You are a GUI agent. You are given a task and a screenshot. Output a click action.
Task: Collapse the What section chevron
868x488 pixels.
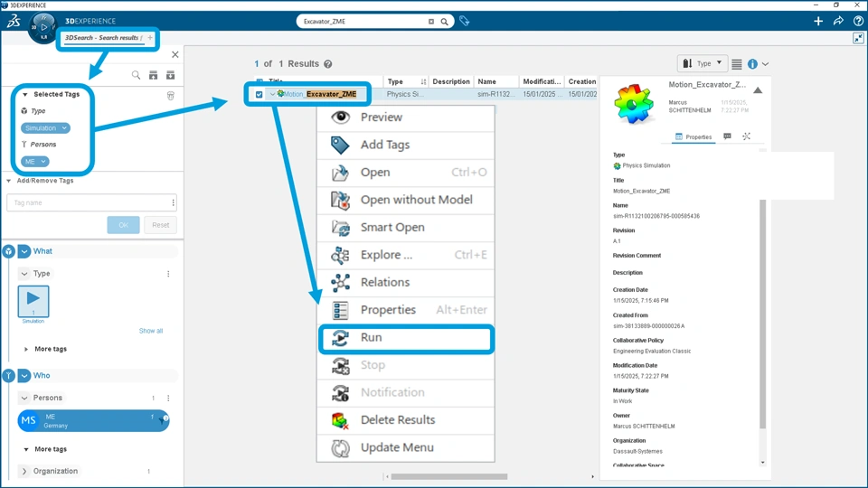[x=24, y=252]
